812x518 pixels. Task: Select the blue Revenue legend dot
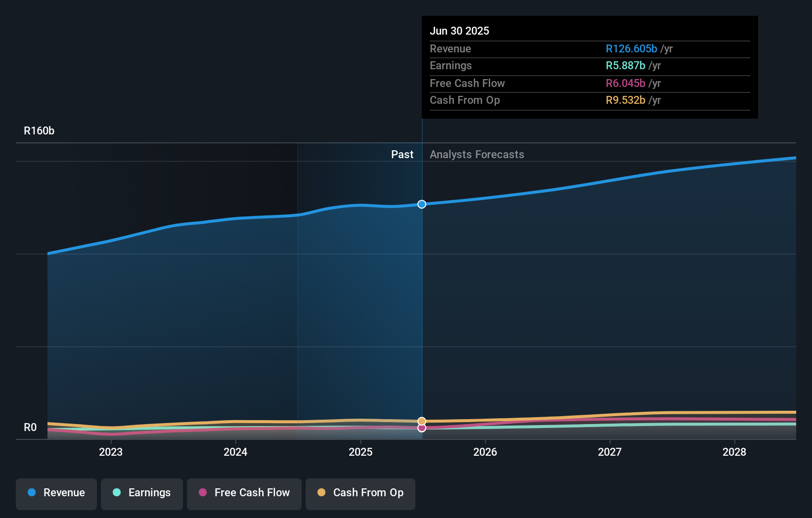point(31,493)
